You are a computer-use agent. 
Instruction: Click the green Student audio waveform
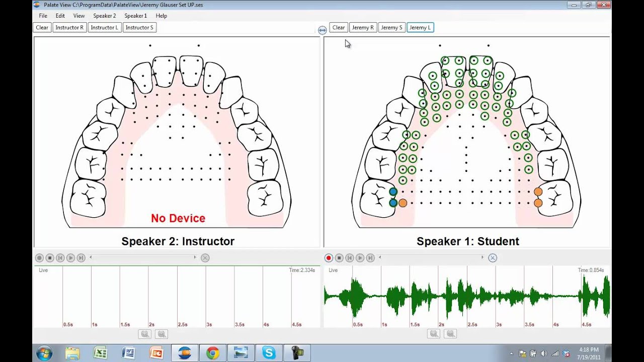point(467,296)
